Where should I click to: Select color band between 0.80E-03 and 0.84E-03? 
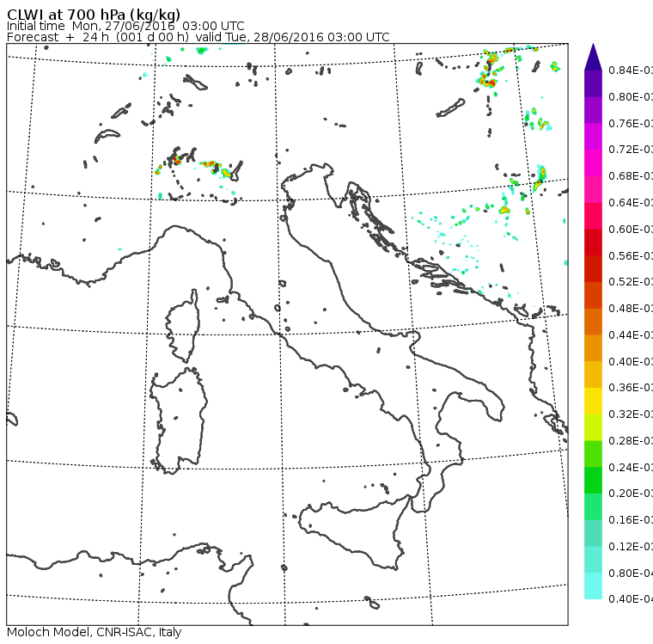pos(593,83)
